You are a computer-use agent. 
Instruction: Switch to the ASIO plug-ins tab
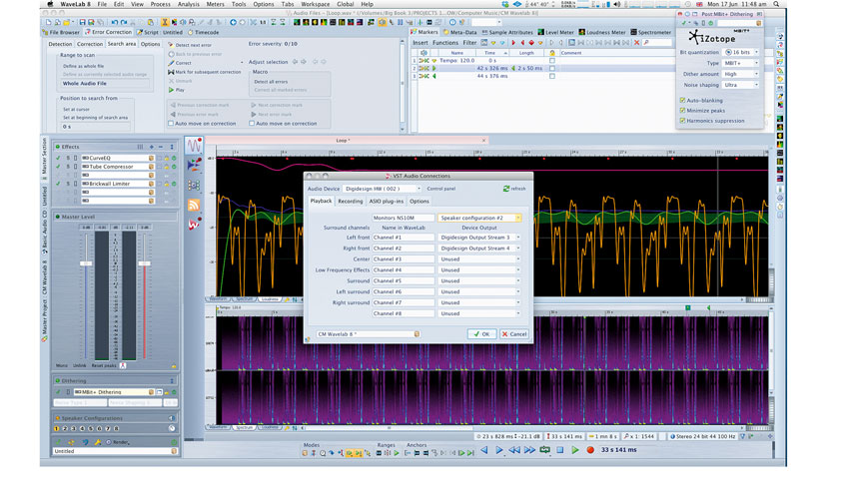tap(387, 202)
